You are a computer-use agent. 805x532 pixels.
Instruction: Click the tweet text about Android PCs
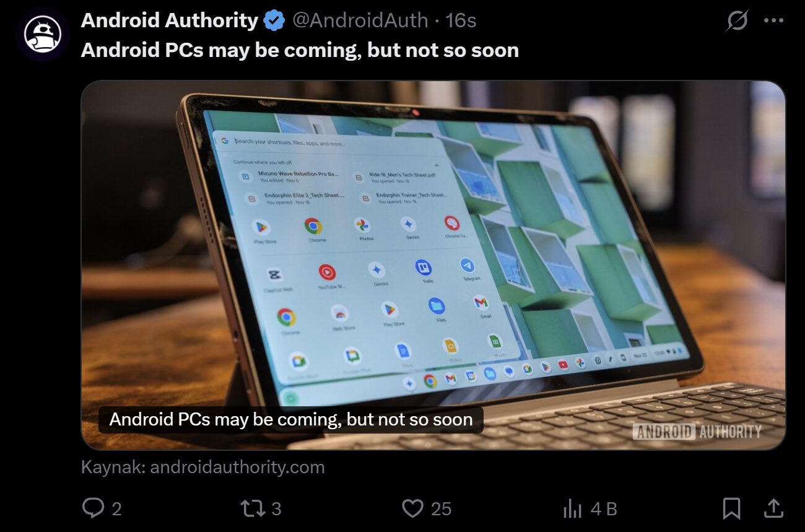tap(300, 50)
